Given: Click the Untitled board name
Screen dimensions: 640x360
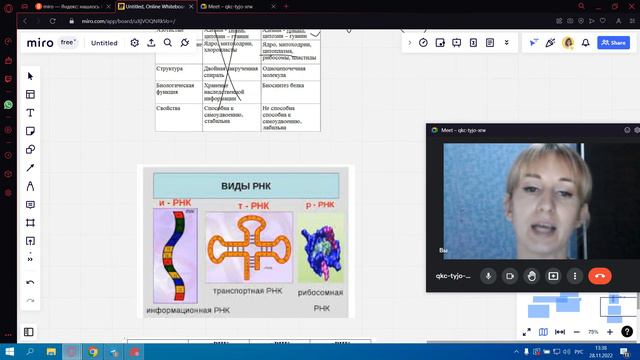Looking at the screenshot, I should tap(104, 43).
